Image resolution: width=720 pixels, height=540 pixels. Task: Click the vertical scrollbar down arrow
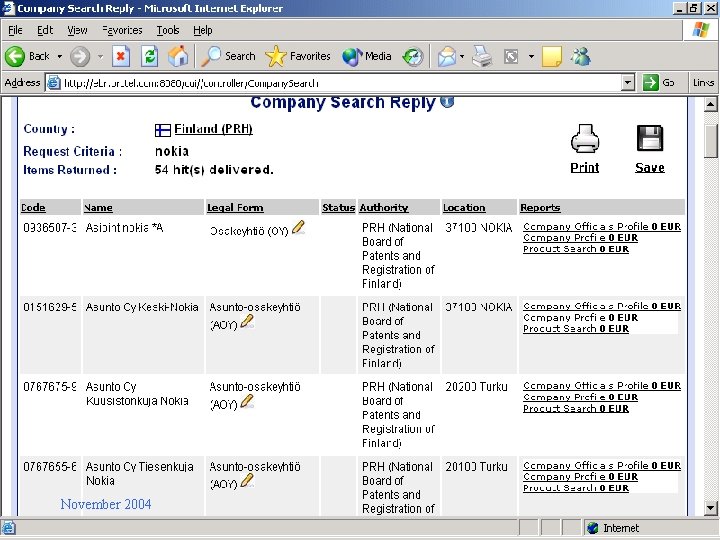[710, 508]
